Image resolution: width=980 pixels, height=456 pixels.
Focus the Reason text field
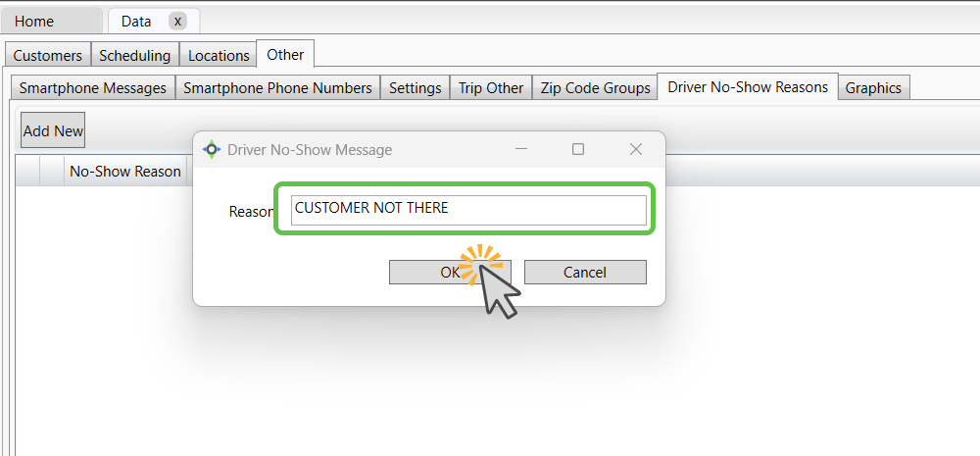pyautogui.click(x=468, y=210)
